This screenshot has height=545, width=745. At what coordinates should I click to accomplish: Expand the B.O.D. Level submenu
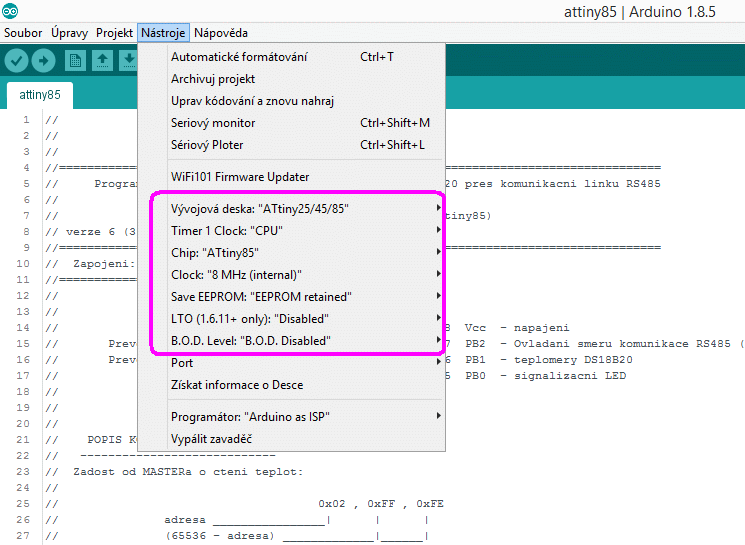click(x=291, y=341)
